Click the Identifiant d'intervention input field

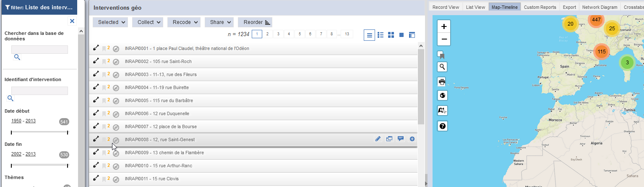(39, 91)
